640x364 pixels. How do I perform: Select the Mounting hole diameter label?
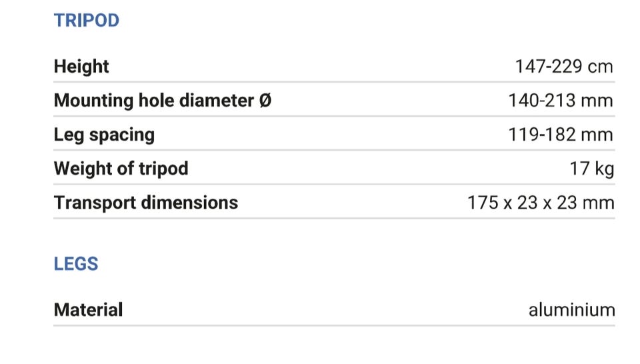[x=155, y=101]
